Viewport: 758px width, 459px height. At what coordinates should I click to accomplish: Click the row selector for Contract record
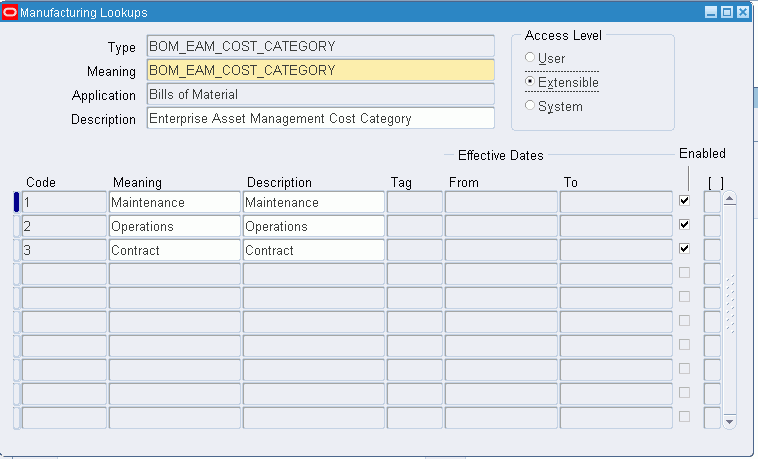[x=16, y=251]
